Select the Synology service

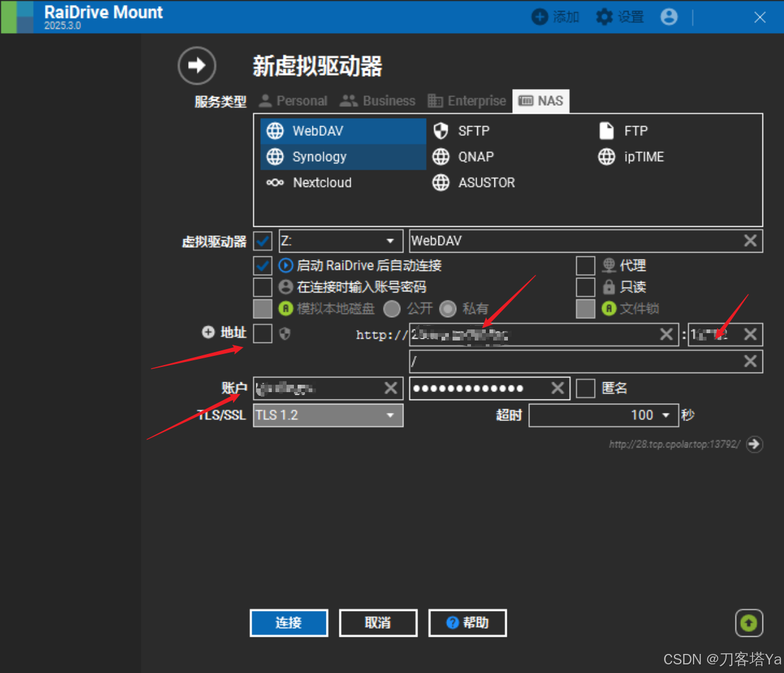[x=343, y=157]
